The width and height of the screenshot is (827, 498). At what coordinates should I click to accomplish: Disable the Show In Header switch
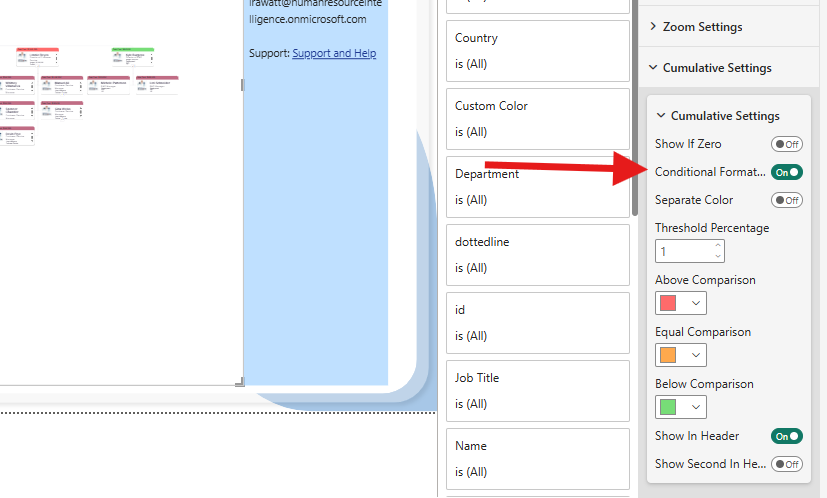pos(786,436)
